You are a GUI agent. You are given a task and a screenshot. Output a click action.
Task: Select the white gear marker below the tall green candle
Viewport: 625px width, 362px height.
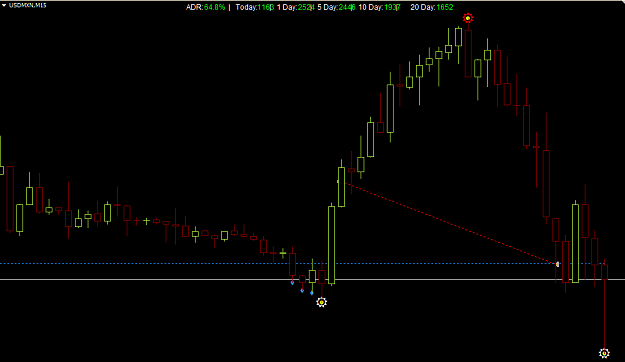click(322, 302)
